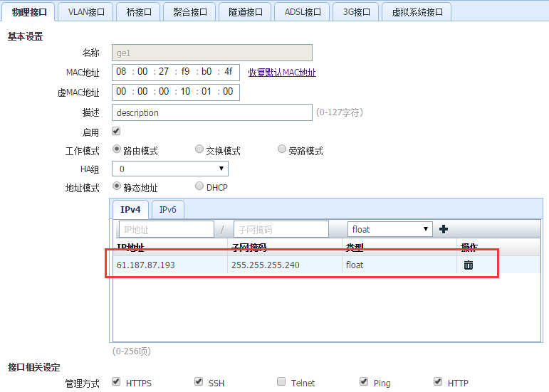The height and width of the screenshot is (392, 549).
Task: Toggle SSH management checkbox
Action: (x=199, y=381)
